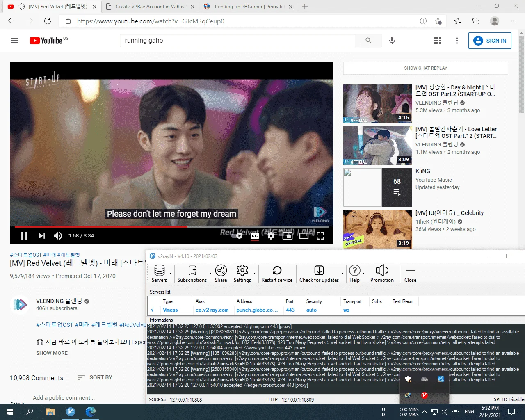The height and width of the screenshot is (420, 525).
Task: Open the video player settings gear
Action: (271, 236)
